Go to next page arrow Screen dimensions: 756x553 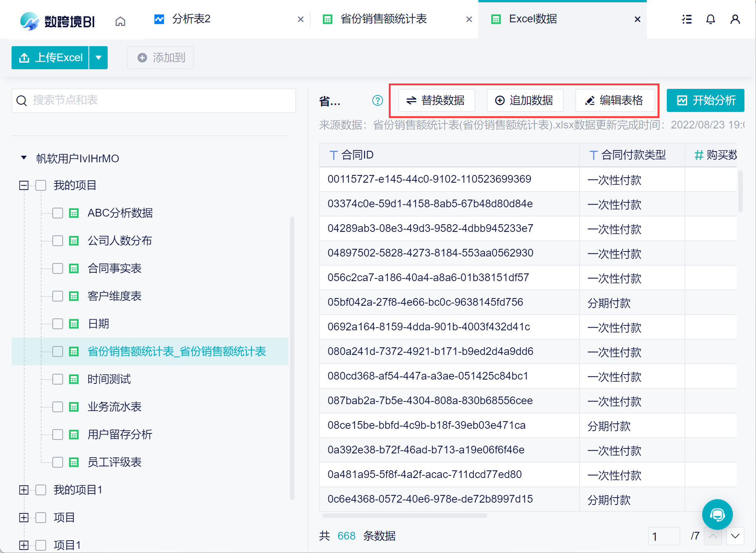[x=735, y=536]
